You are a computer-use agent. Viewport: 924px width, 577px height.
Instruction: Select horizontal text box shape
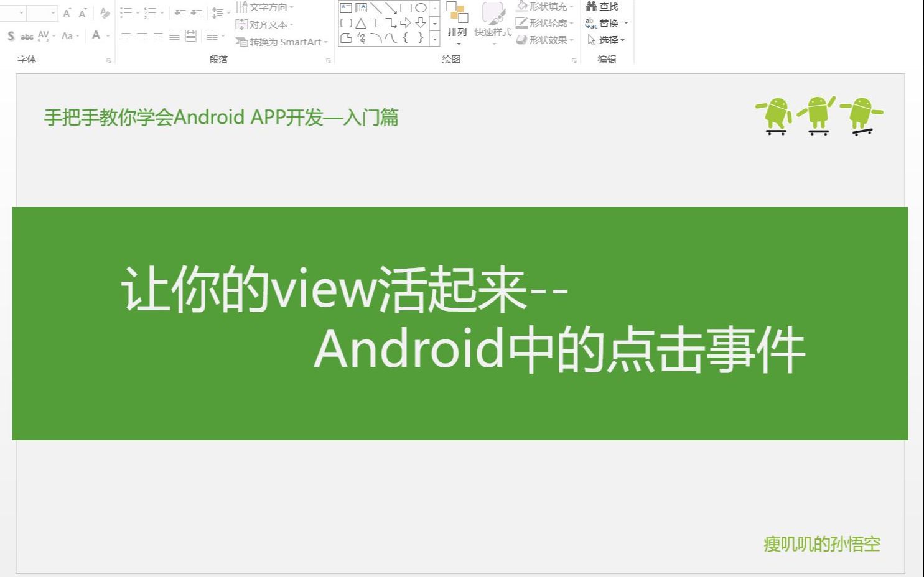click(x=346, y=8)
